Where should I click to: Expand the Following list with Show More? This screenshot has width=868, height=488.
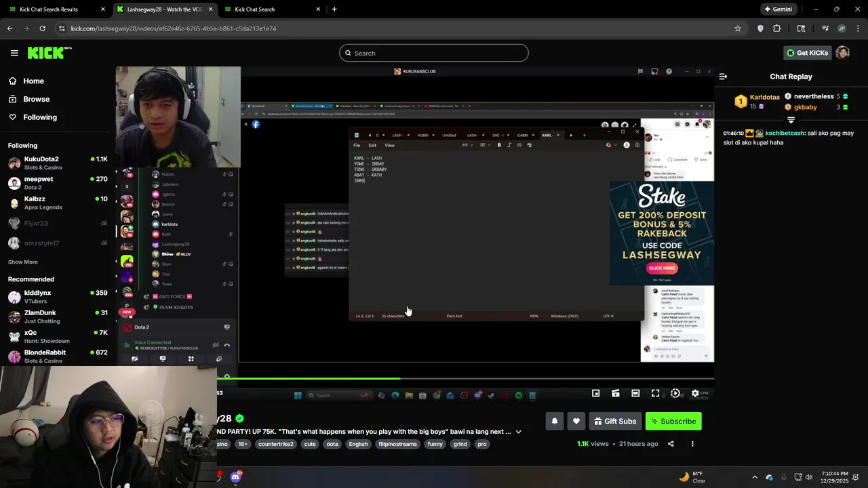click(23, 262)
